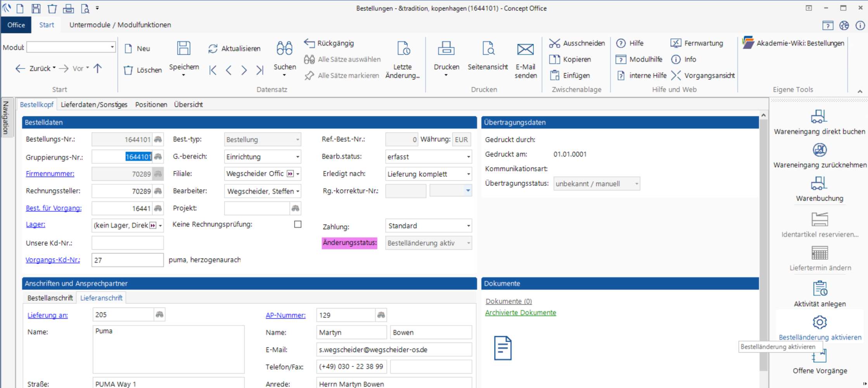Click Bestelländerung aktivieren gear icon
The image size is (868, 388).
tap(820, 322)
